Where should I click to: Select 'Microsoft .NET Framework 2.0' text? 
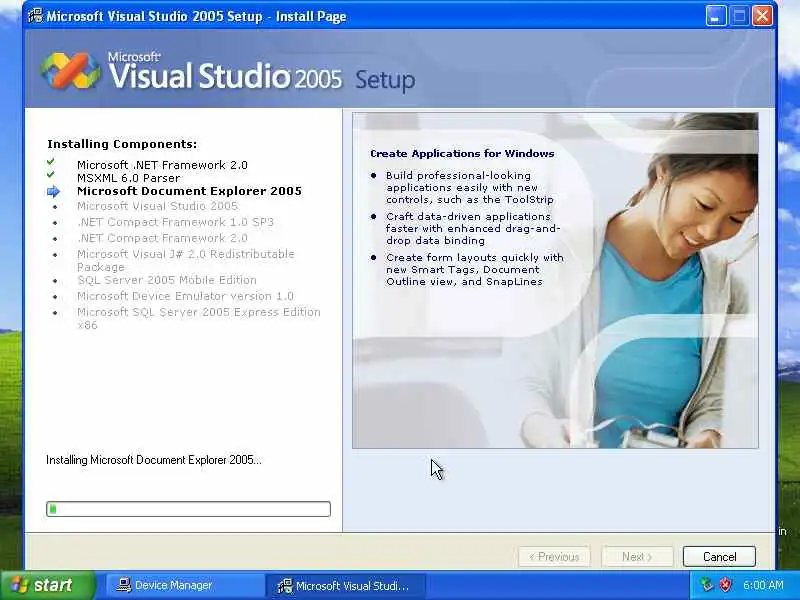162,165
